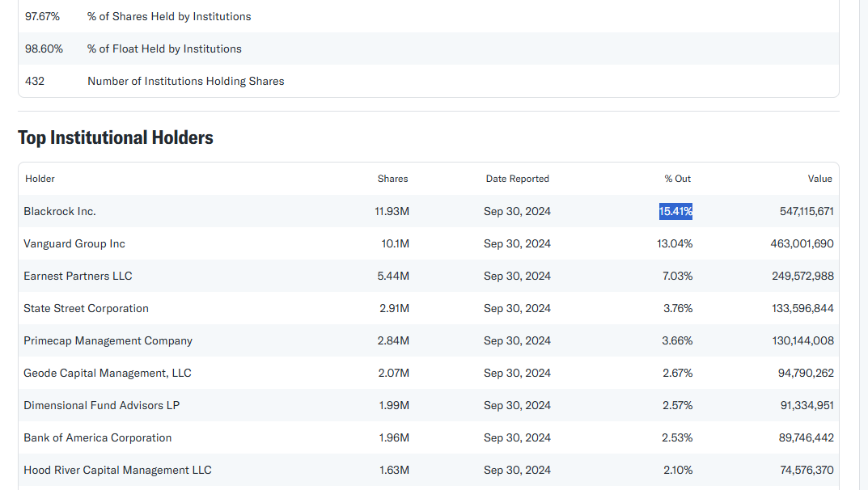
Task: Click the % Out column header
Action: [678, 179]
